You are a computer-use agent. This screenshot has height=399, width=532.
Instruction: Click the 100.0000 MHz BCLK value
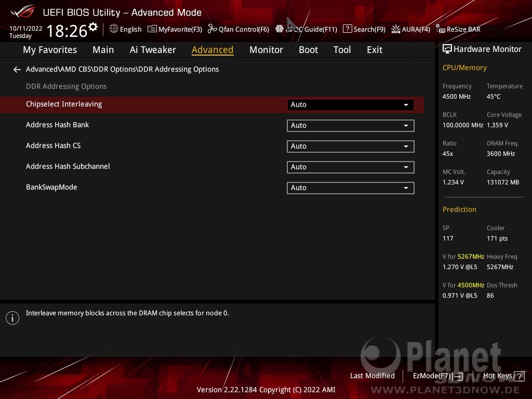point(463,125)
